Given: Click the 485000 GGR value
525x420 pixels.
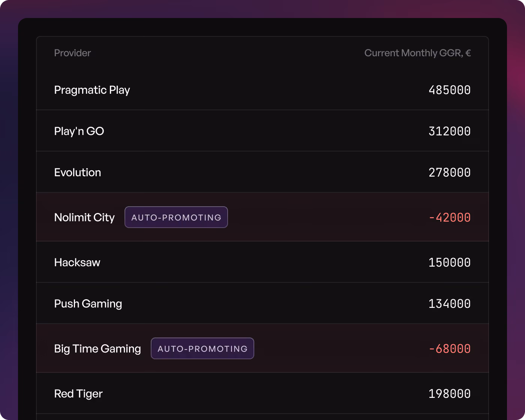Looking at the screenshot, I should point(450,90).
